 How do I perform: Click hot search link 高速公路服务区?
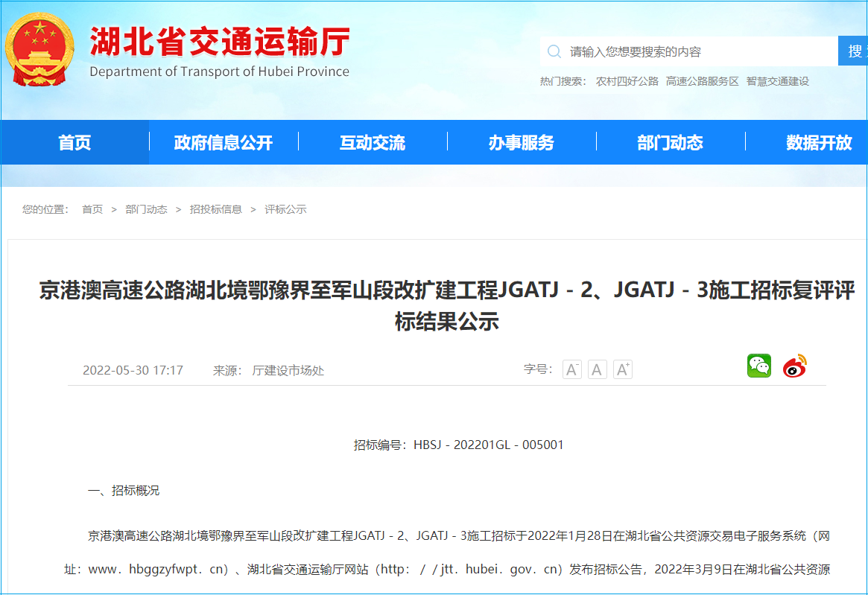pos(702,81)
